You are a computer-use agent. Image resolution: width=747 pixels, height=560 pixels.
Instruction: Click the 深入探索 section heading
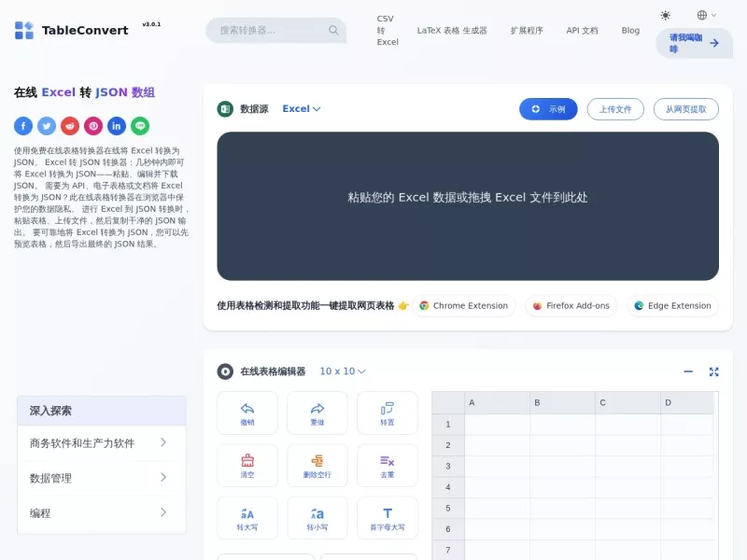50,411
